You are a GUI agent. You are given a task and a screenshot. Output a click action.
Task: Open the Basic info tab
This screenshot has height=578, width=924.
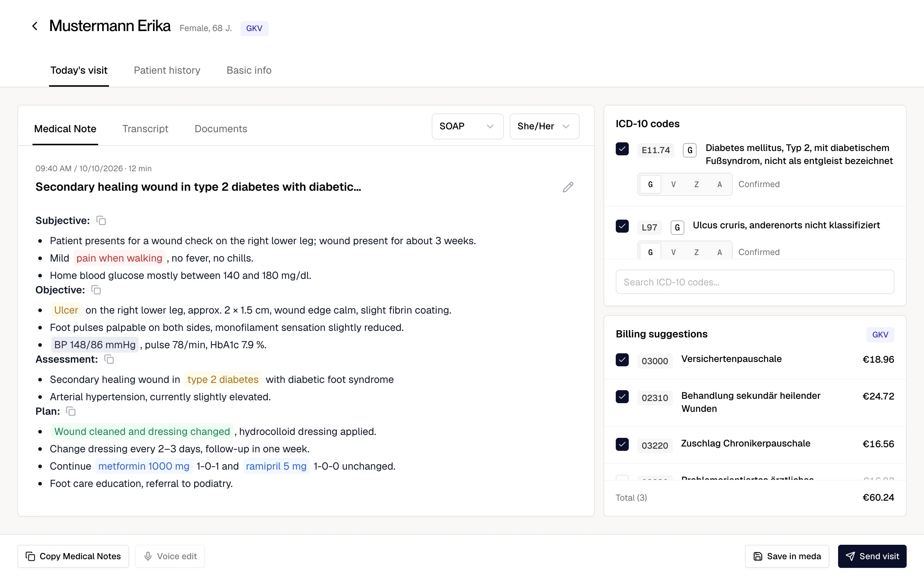click(249, 70)
